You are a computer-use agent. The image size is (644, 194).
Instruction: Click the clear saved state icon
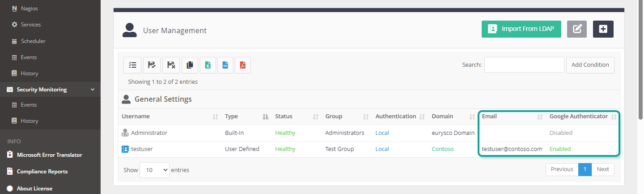pos(171,65)
